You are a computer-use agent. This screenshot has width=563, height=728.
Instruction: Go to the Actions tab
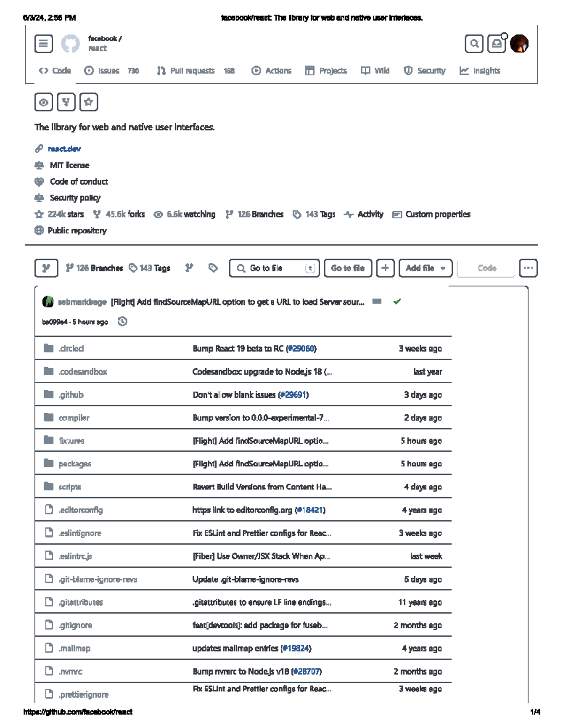click(x=272, y=71)
